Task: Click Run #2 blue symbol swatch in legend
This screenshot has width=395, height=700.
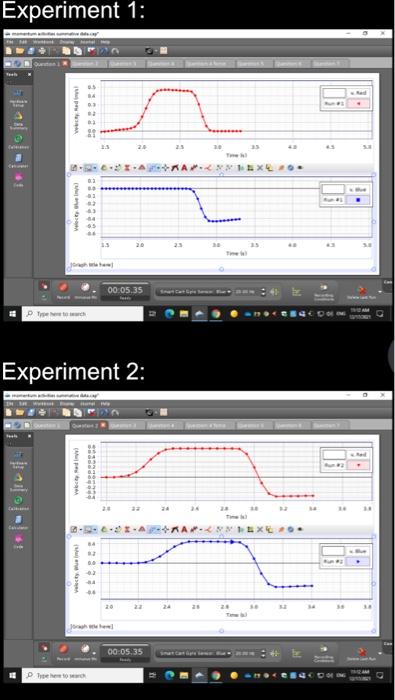Action: (x=358, y=561)
